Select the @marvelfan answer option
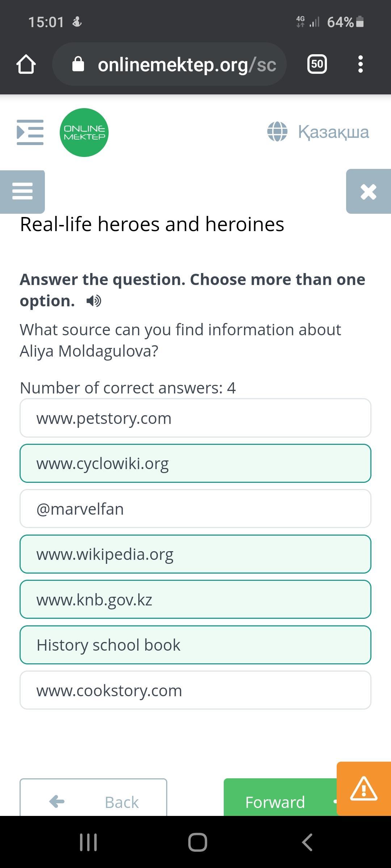Viewport: 391px width, 868px height. (x=195, y=509)
